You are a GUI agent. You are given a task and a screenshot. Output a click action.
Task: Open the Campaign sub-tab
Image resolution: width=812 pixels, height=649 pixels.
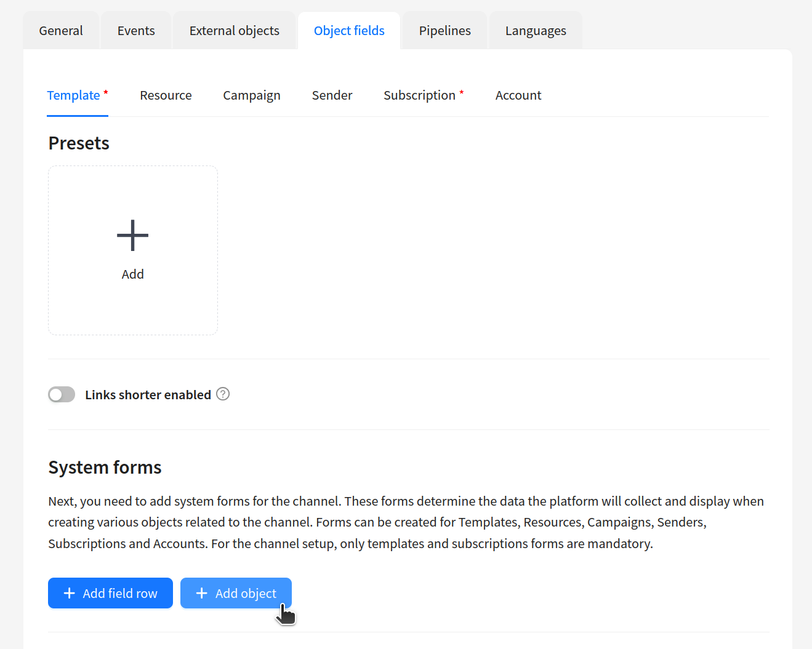pos(252,95)
